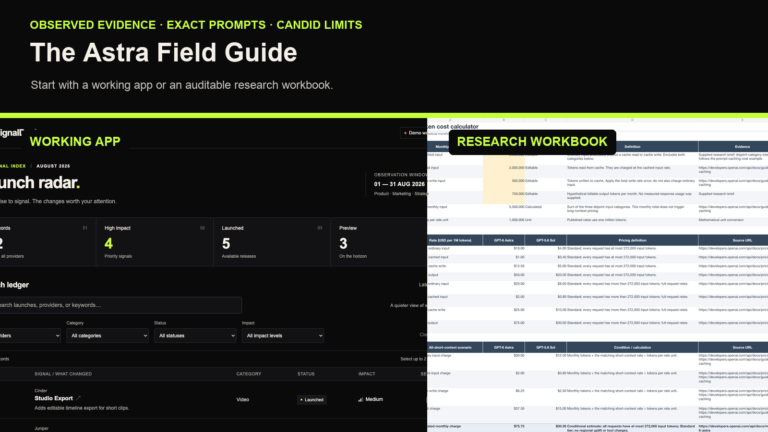This screenshot has width=768, height=432.
Task: Open the All impact levels dropdown
Action: click(x=283, y=336)
